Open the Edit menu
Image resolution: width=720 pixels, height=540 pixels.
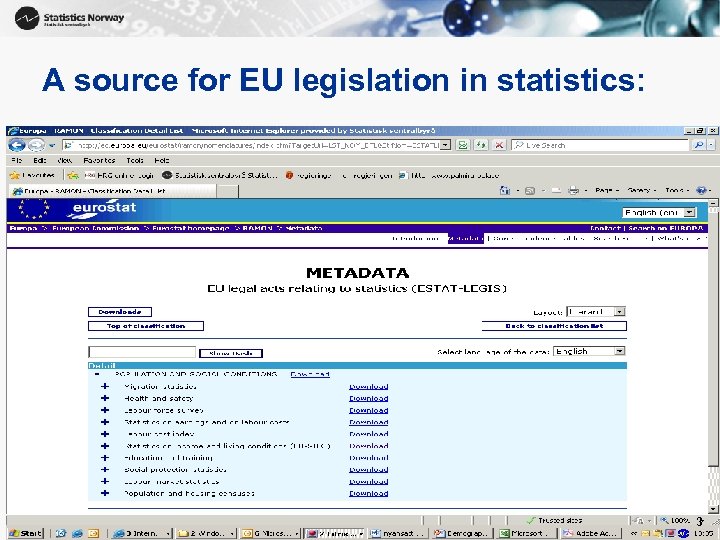click(x=39, y=160)
